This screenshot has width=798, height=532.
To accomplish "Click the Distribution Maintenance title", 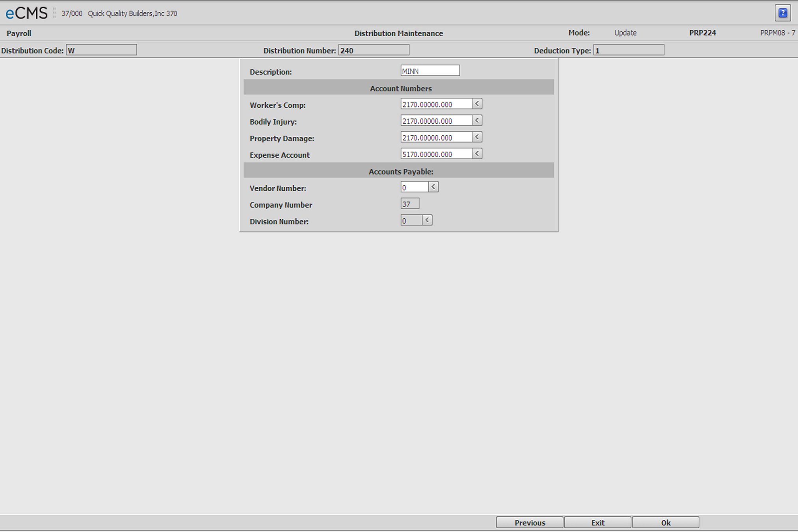I will pos(398,33).
